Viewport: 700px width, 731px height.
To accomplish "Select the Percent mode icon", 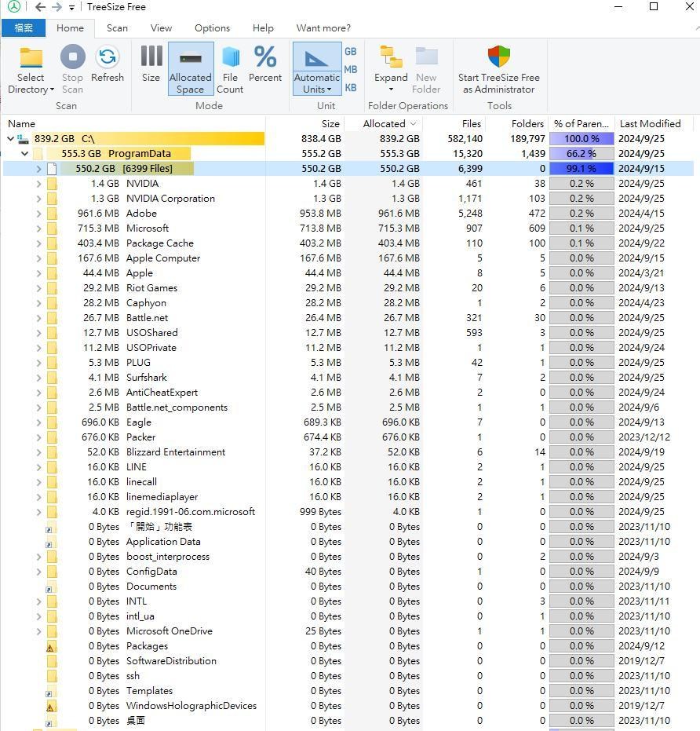I will (265, 58).
